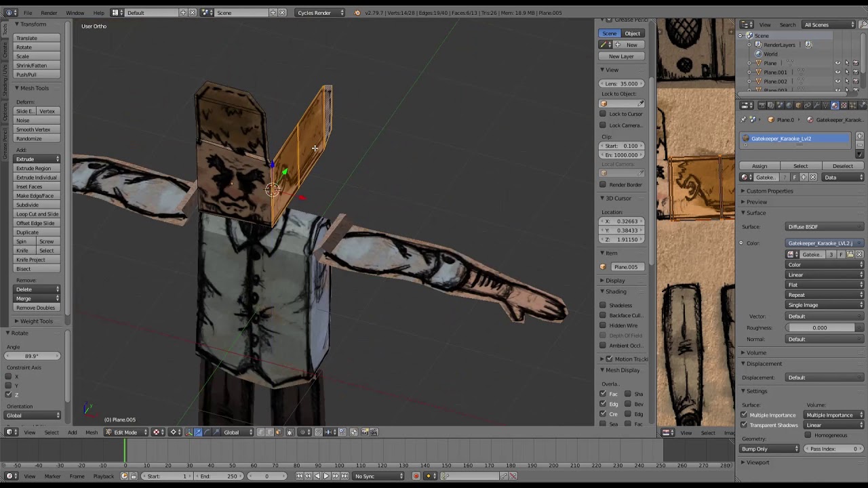Screen dimensions: 868x488
Task: Expand the Custom Properties panel
Action: pos(770,191)
